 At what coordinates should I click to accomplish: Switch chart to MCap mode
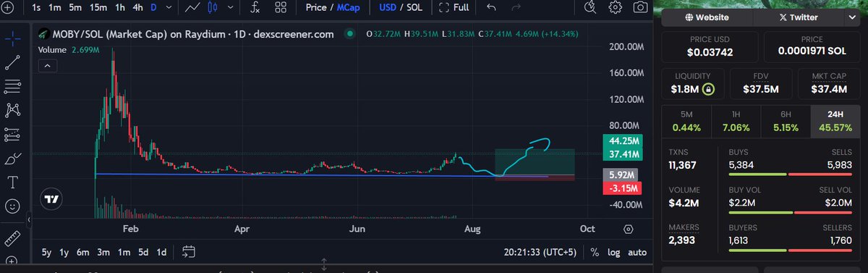[348, 8]
